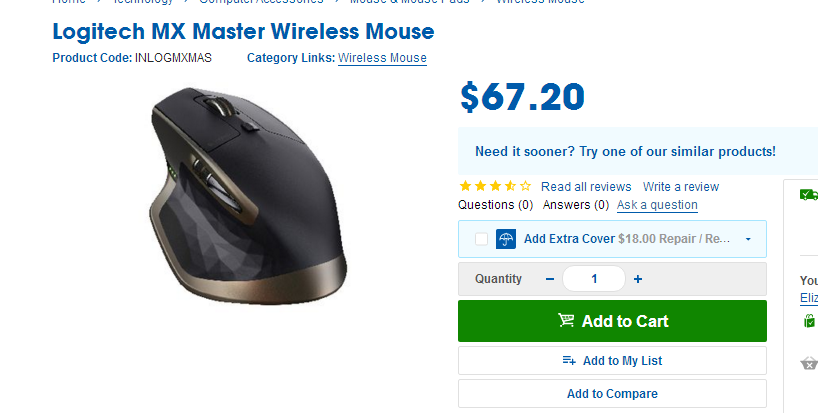818x413 pixels.
Task: Click the grey basket unavailable icon
Action: (x=809, y=363)
